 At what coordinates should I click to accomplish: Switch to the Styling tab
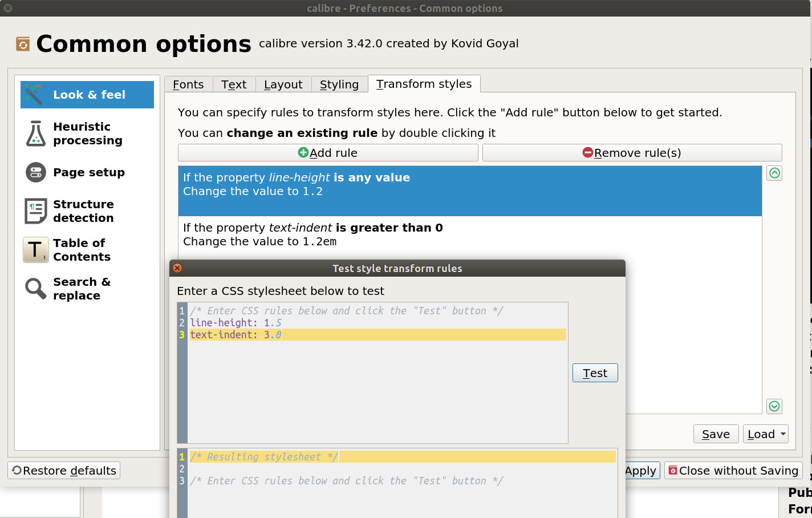coord(339,84)
